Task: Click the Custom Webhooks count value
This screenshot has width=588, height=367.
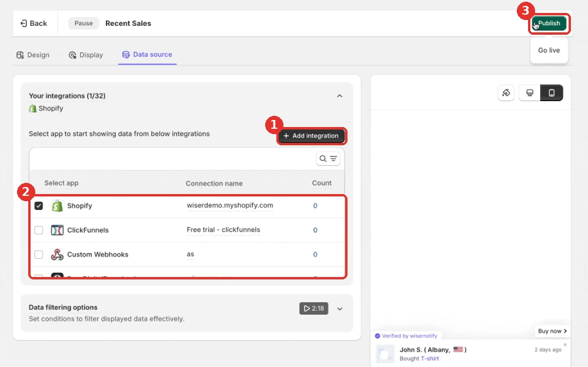Action: 315,255
